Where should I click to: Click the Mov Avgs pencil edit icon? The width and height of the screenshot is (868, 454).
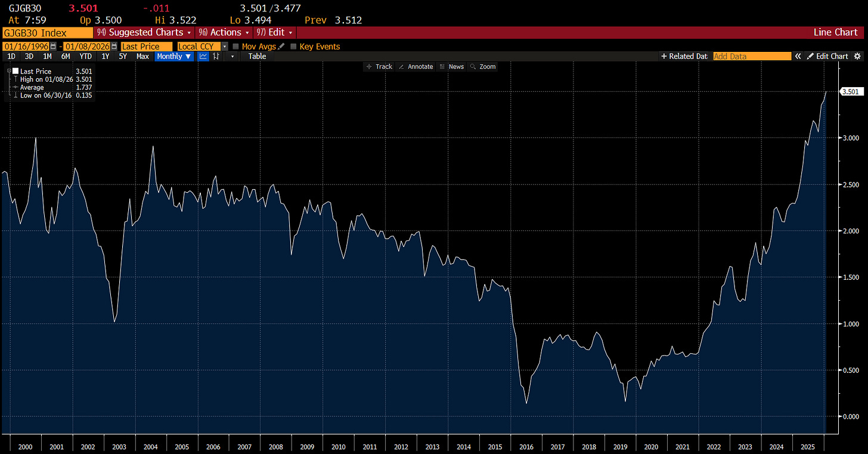pyautogui.click(x=281, y=47)
